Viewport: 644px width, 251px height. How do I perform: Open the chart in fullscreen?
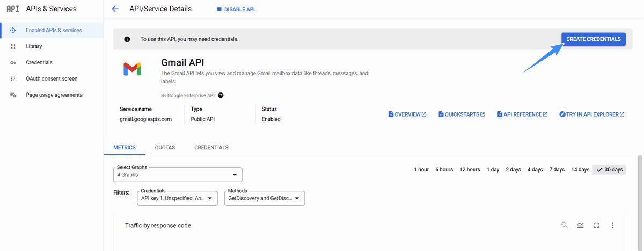coord(596,225)
